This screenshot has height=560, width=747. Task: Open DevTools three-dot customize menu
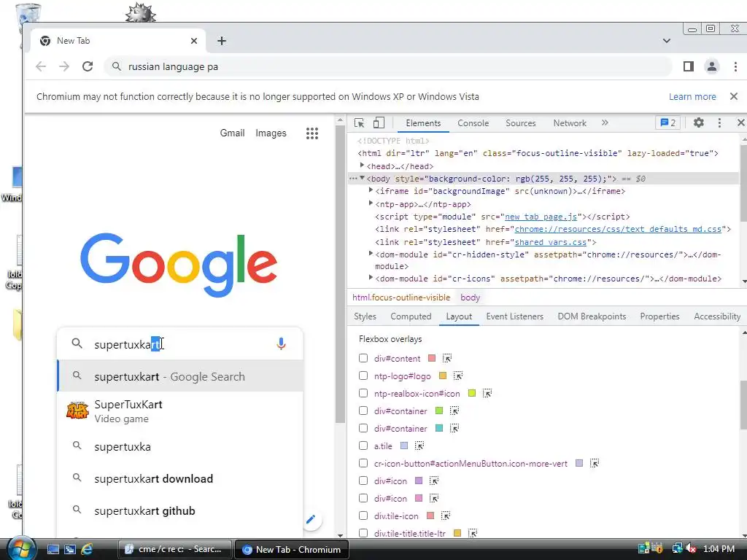click(x=719, y=122)
